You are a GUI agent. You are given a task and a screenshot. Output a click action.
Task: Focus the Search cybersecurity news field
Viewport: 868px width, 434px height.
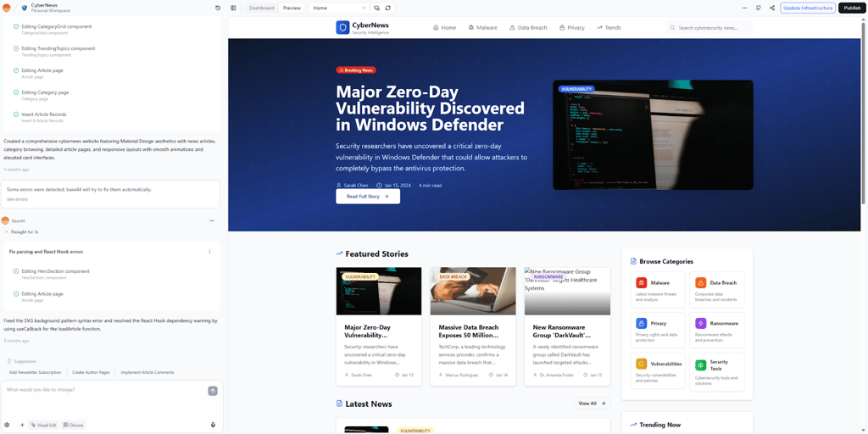[x=709, y=28]
